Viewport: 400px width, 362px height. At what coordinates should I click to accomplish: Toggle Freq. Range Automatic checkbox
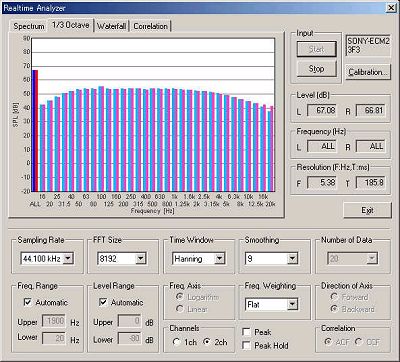pos(28,302)
